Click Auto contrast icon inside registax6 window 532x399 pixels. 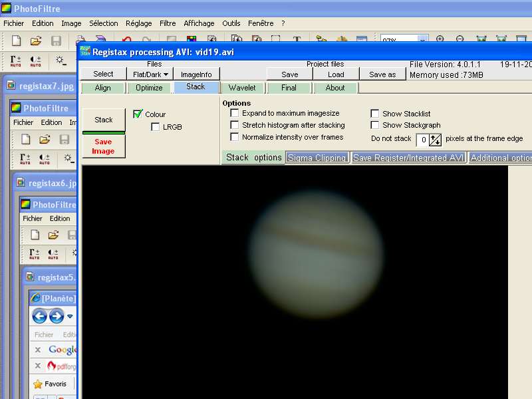click(x=53, y=254)
